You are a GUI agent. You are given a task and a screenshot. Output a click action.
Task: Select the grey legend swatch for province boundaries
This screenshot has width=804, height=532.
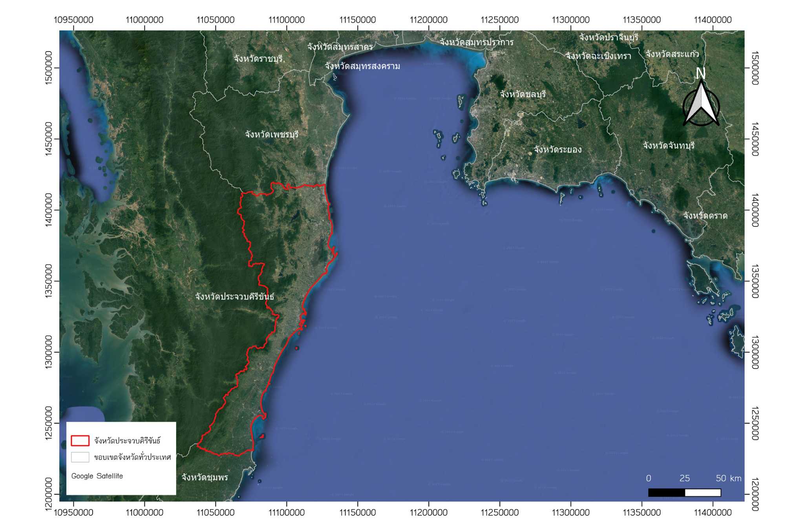point(80,457)
